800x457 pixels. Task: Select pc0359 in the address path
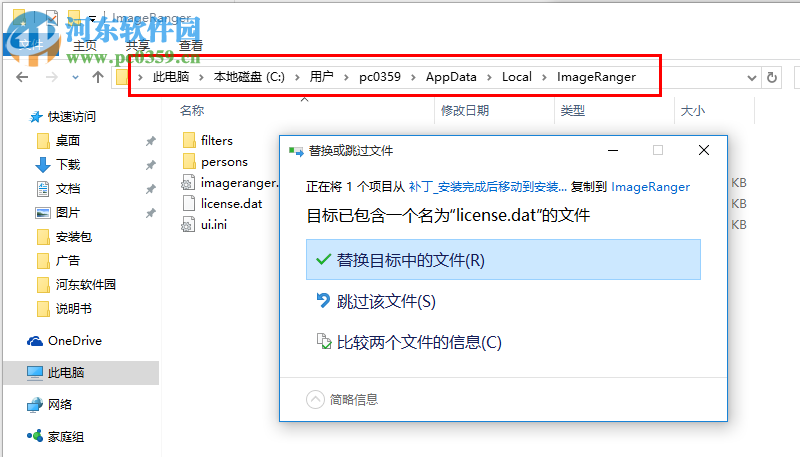click(380, 77)
